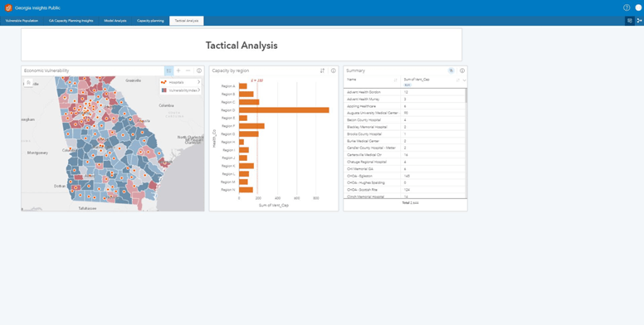Toggle the map legend button

coord(168,71)
